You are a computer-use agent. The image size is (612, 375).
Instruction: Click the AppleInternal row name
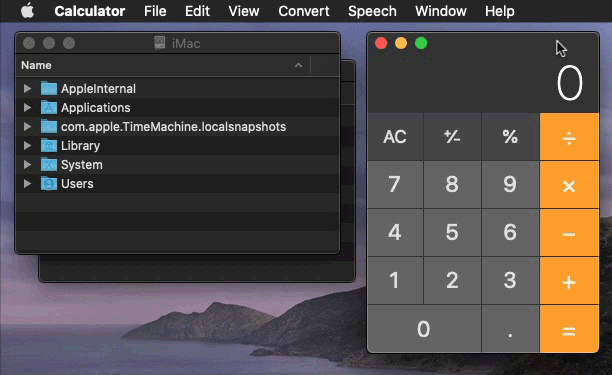click(98, 89)
